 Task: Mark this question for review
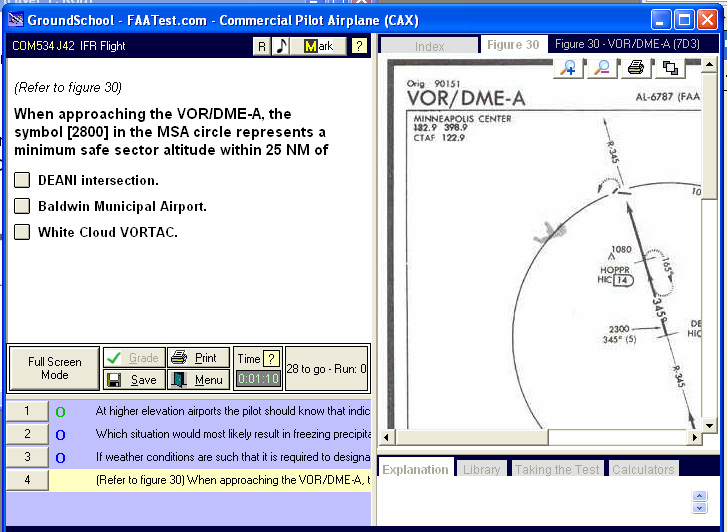(x=319, y=46)
